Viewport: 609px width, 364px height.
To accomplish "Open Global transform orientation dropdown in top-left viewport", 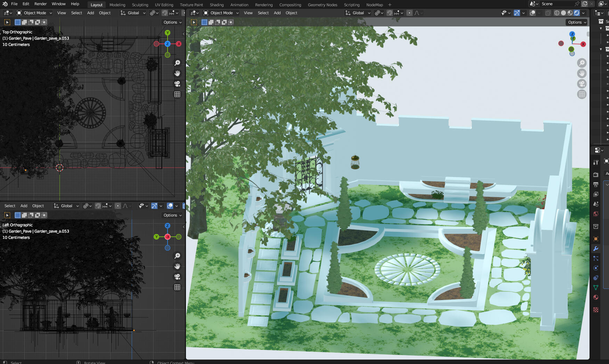I will tap(133, 13).
